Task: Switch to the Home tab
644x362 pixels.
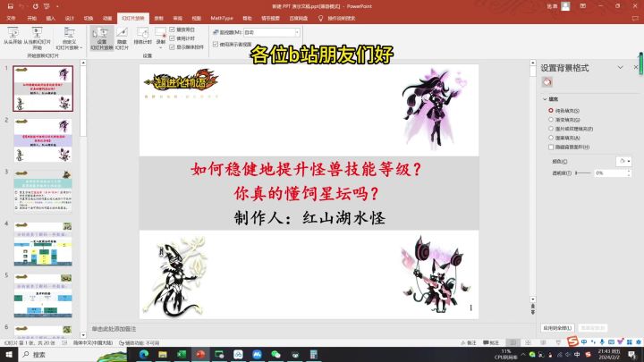Action: (x=31, y=18)
